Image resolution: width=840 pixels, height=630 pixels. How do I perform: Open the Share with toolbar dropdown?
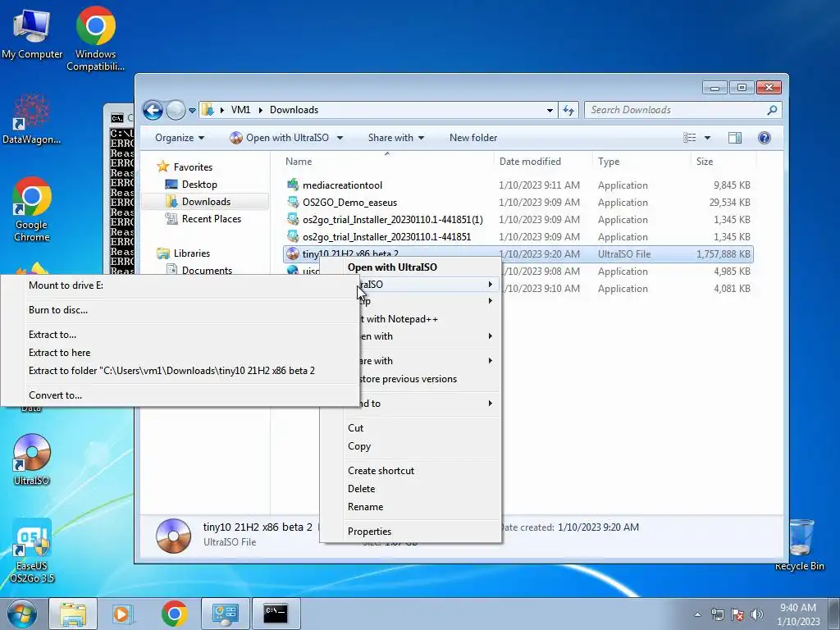(396, 138)
